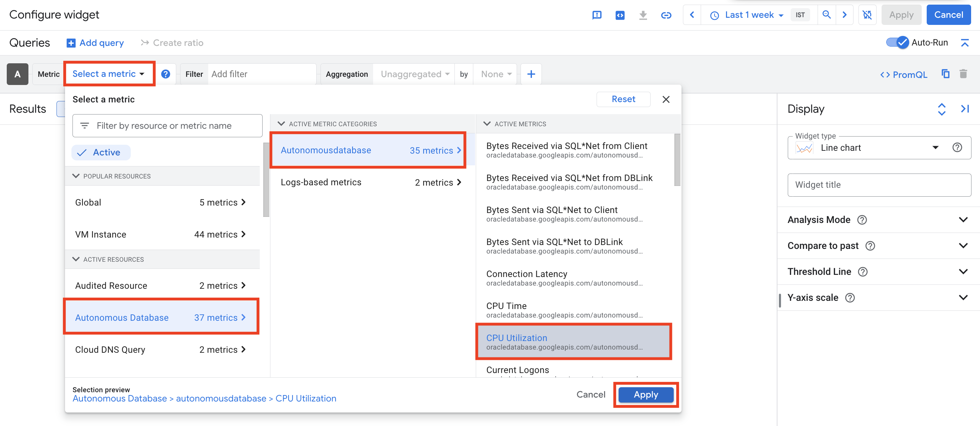Viewport: 980px width, 426px height.
Task: Duplicate query A with copy icon
Action: 945,74
